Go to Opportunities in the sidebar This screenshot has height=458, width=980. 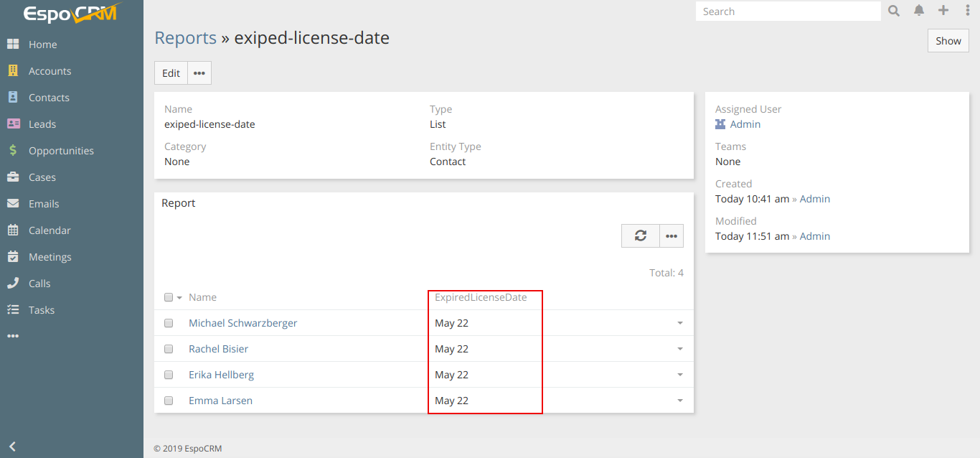(61, 151)
